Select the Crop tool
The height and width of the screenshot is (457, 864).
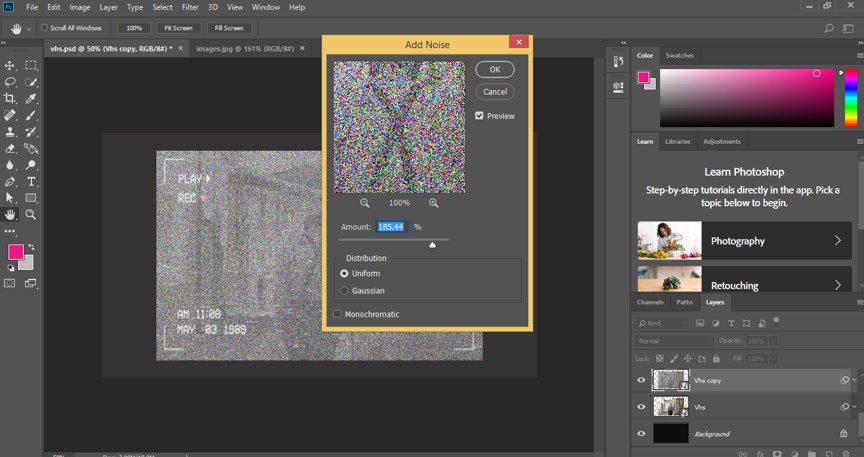[x=10, y=98]
